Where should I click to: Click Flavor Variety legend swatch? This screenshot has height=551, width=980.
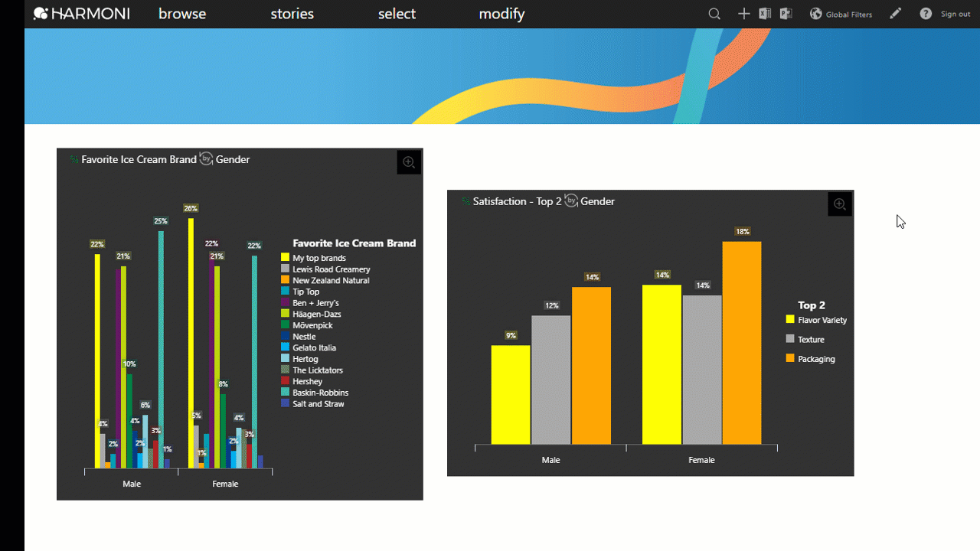(x=790, y=319)
